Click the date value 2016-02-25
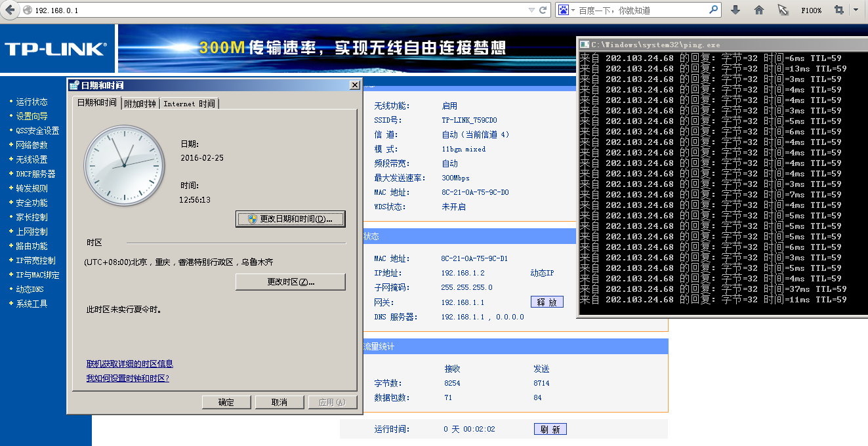This screenshot has height=446, width=868. [x=202, y=159]
